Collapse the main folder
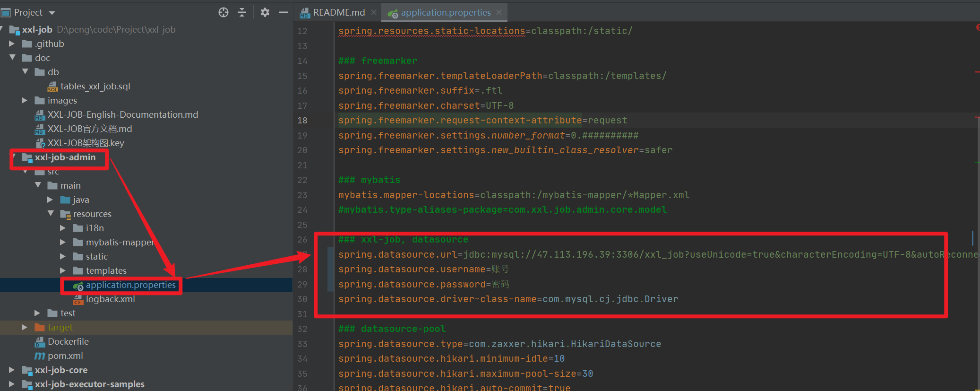 point(38,185)
